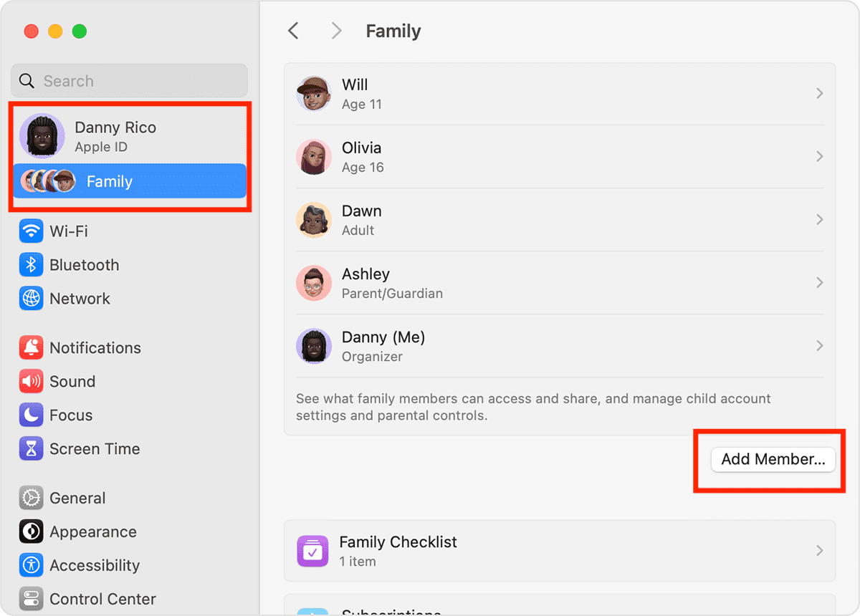The image size is (860, 616).
Task: Open Family Checklist chevron
Action: [x=819, y=551]
